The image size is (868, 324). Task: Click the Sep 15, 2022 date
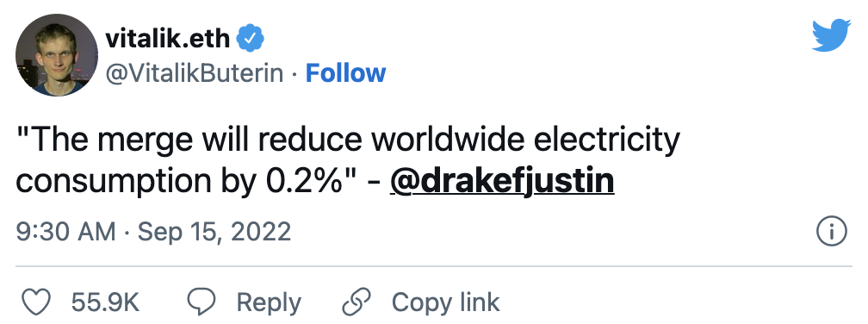click(214, 231)
